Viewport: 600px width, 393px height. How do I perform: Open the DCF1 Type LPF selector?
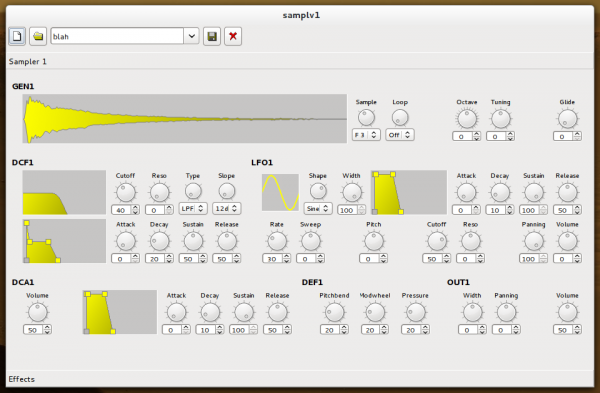pos(193,209)
